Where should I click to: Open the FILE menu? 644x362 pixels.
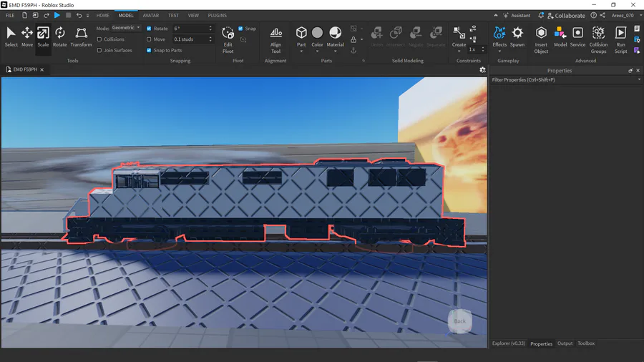click(x=10, y=16)
